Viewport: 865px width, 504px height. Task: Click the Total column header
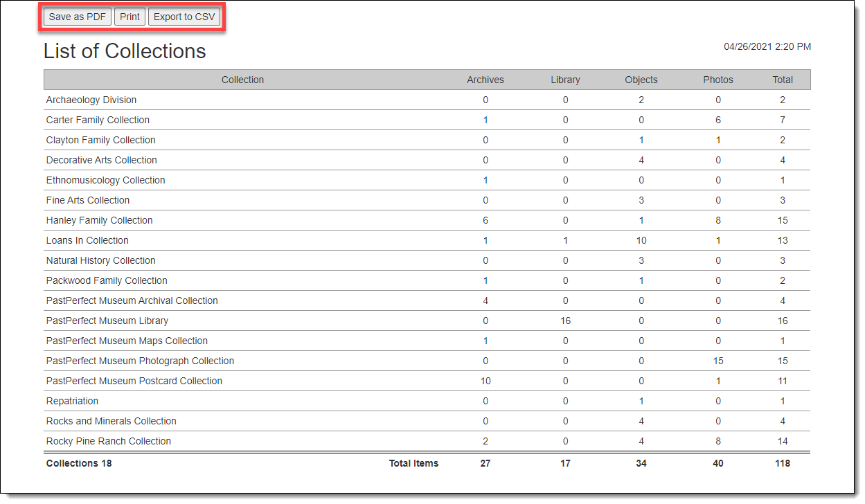(783, 80)
